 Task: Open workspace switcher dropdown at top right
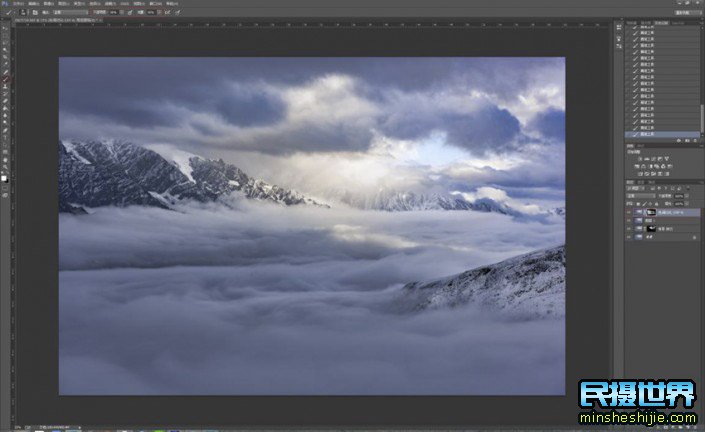click(x=686, y=12)
